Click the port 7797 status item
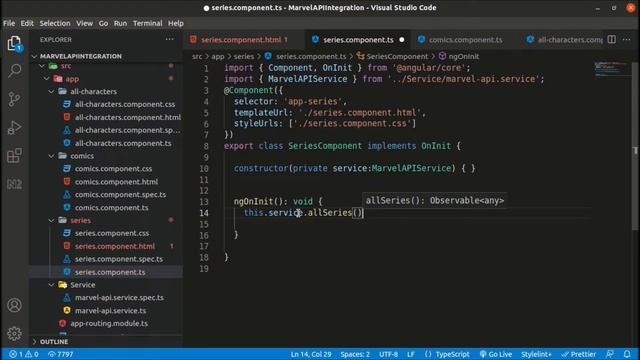640x360 pixels. point(60,354)
